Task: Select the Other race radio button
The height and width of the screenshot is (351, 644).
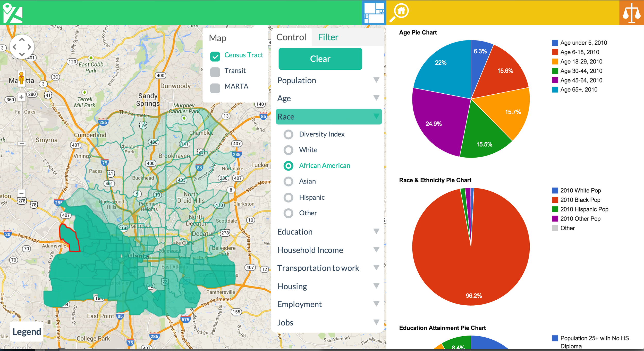Action: [x=288, y=213]
